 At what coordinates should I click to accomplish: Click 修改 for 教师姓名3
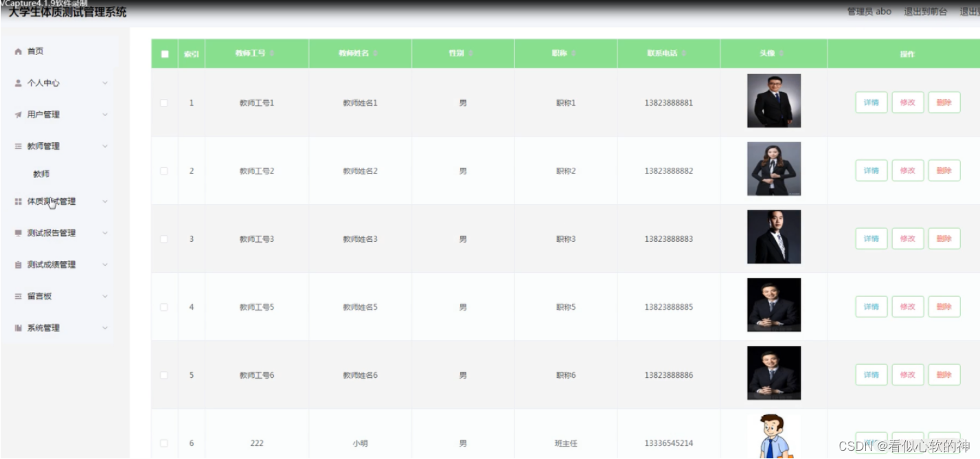click(908, 238)
